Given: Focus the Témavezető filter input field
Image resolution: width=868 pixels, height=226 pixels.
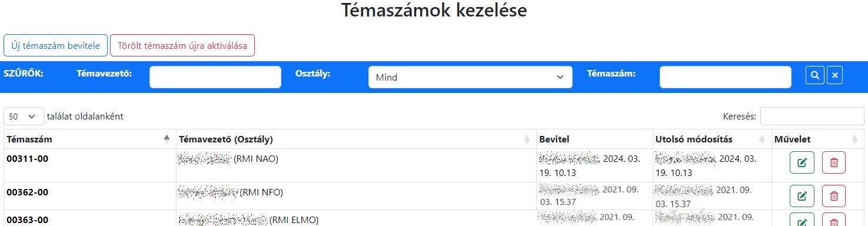Looking at the screenshot, I should (x=215, y=77).
